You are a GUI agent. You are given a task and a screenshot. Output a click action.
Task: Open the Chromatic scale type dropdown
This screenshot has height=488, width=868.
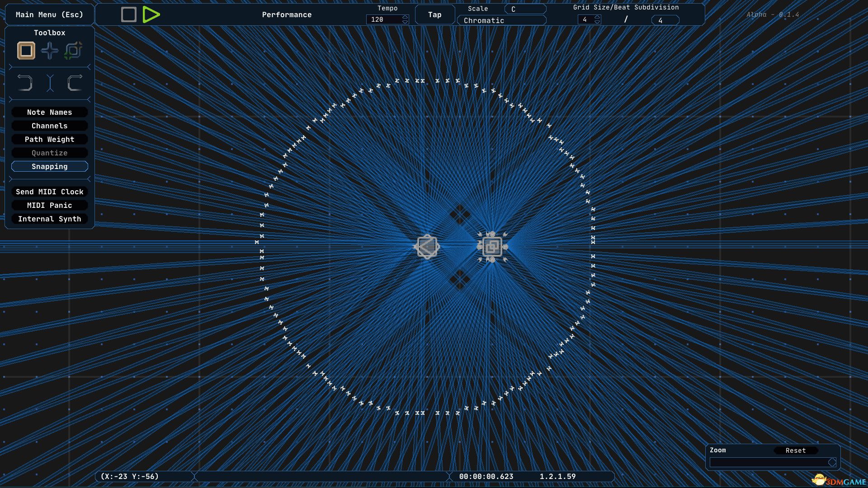pyautogui.click(x=501, y=20)
